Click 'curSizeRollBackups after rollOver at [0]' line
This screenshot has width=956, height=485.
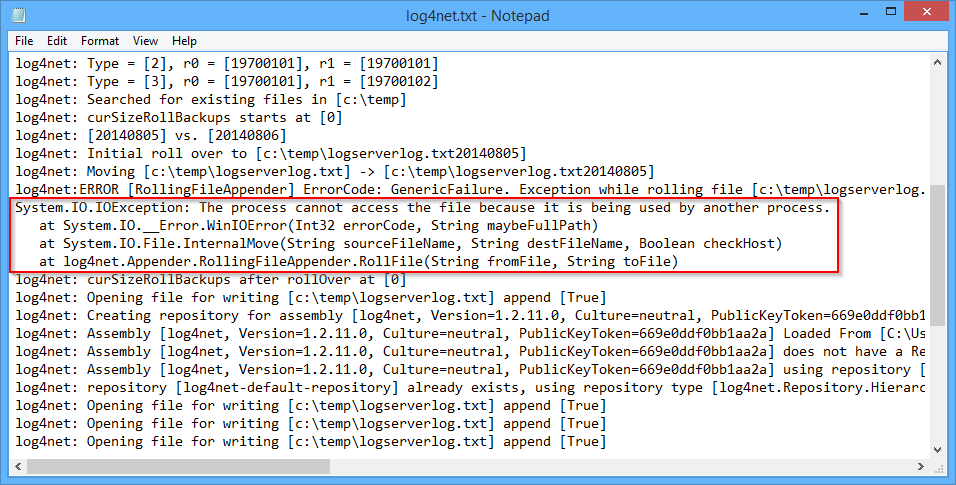click(x=211, y=279)
